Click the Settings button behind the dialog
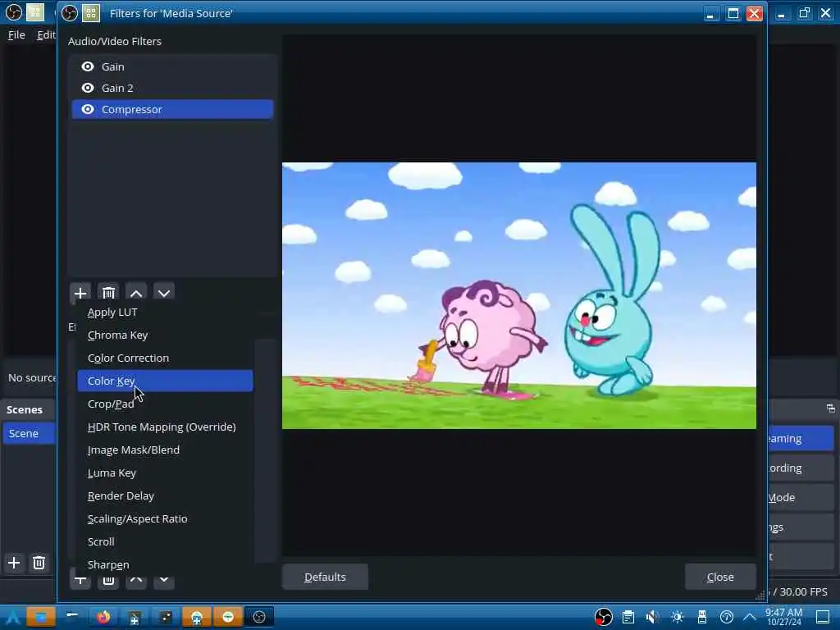Image resolution: width=840 pixels, height=630 pixels. pyautogui.click(x=801, y=527)
